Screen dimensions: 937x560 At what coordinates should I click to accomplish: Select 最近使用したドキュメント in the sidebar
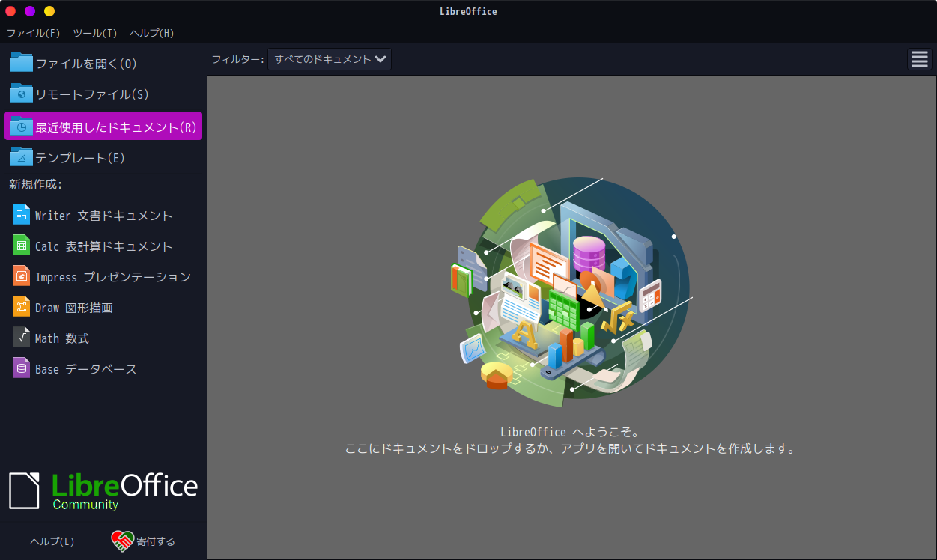coord(103,125)
